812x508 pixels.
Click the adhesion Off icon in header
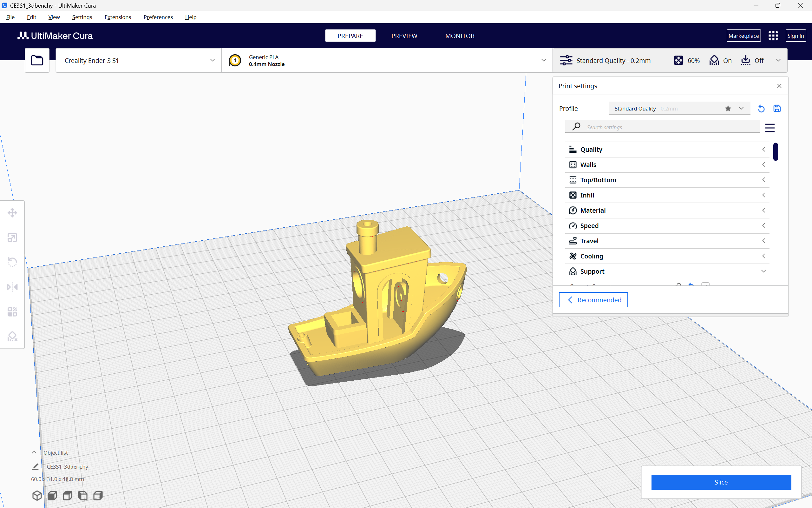point(746,60)
